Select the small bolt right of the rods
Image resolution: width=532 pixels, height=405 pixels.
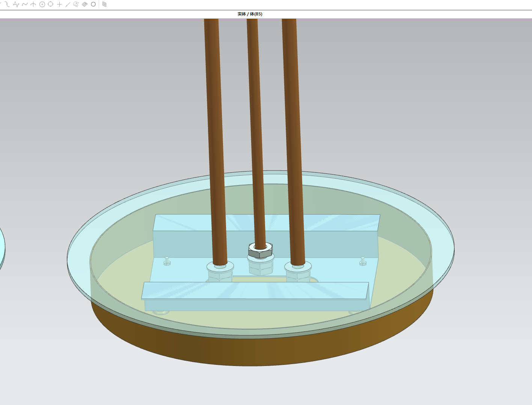point(363,261)
